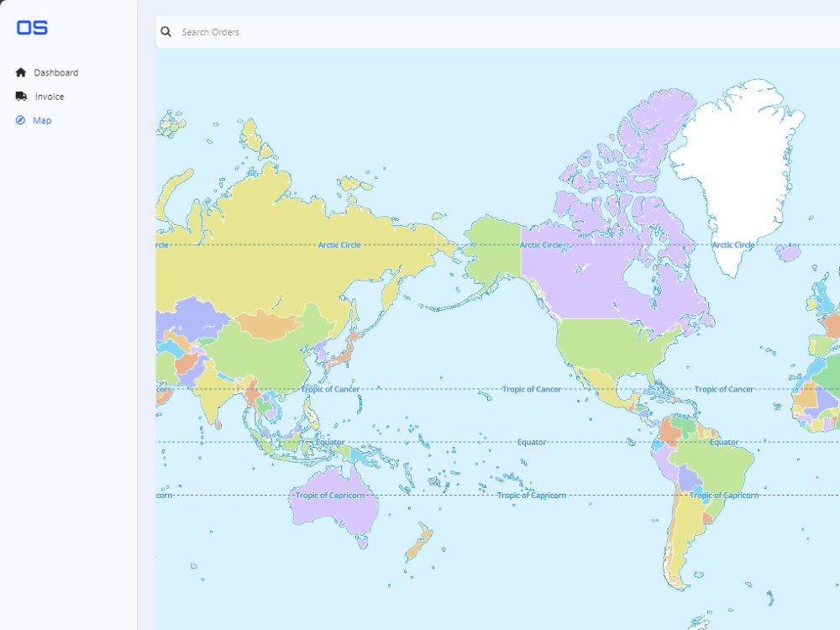The height and width of the screenshot is (630, 840).
Task: Click the Arctic Circle label over Greenland
Action: click(733, 244)
